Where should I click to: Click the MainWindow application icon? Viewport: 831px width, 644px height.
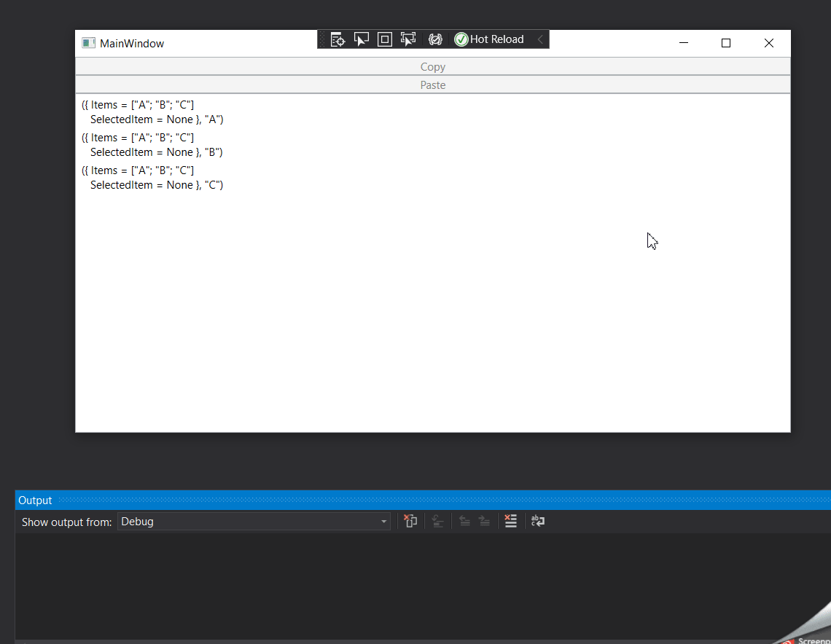click(x=88, y=44)
